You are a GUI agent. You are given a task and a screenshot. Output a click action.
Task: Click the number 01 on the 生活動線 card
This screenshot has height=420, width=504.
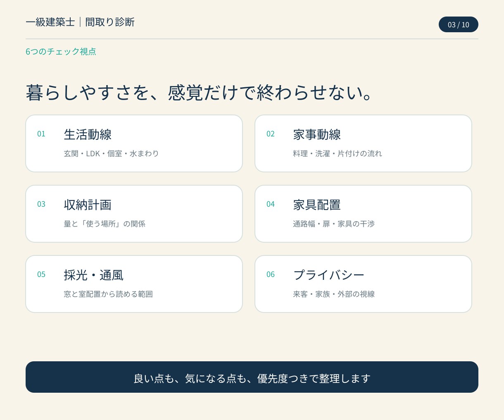[41, 134]
